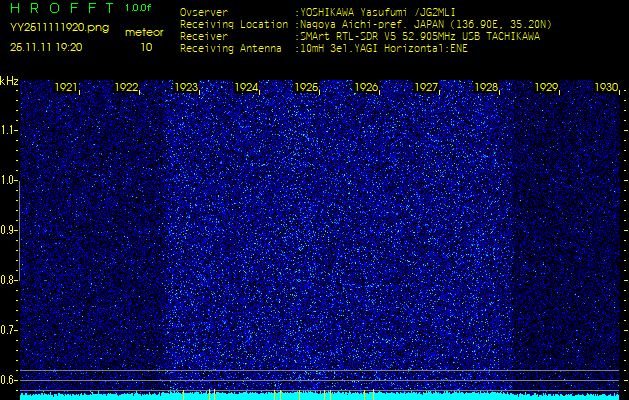Image resolution: width=629 pixels, height=400 pixels.
Task: Click the 0.9 kHz axis label
Action: 8,230
